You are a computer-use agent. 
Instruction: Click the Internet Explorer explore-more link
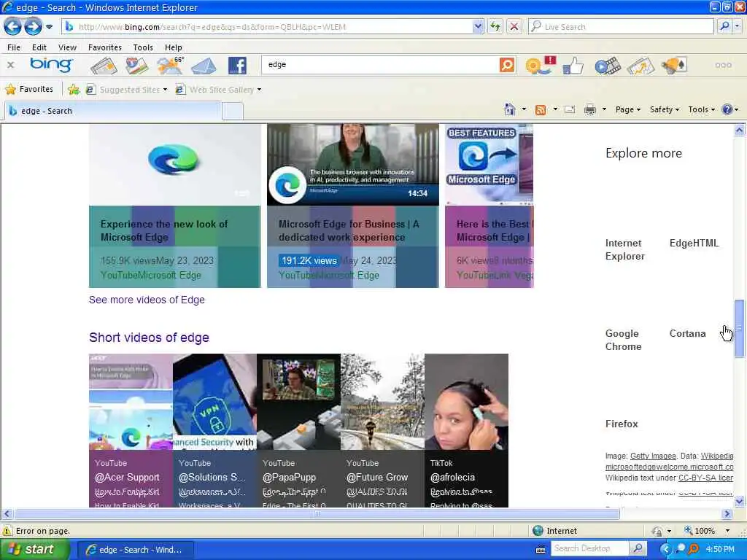(624, 249)
